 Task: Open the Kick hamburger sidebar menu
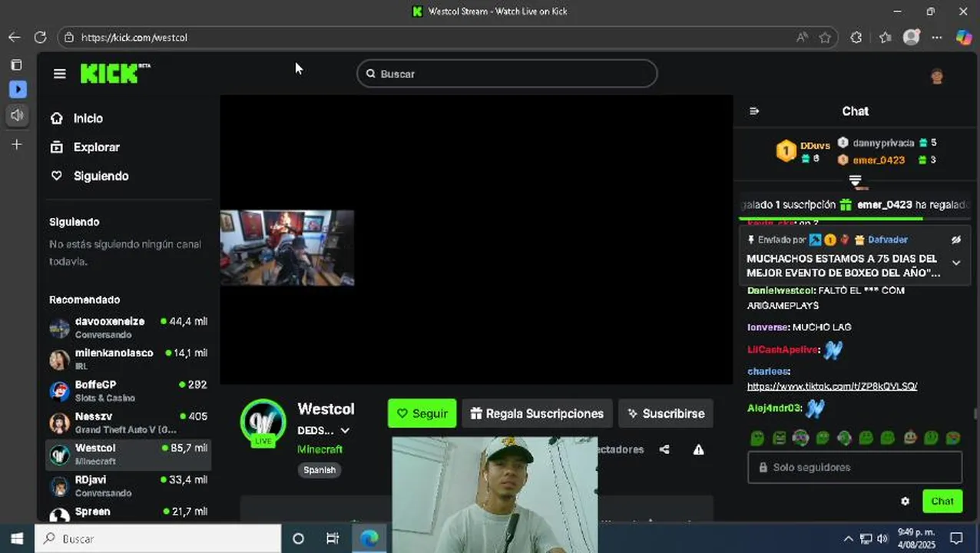[x=60, y=74]
